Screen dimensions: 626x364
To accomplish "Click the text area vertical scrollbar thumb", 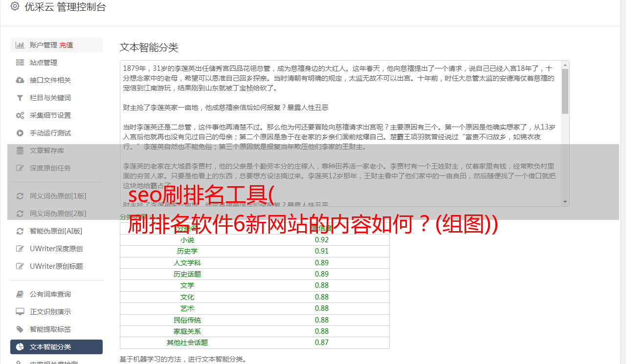I will (x=565, y=91).
